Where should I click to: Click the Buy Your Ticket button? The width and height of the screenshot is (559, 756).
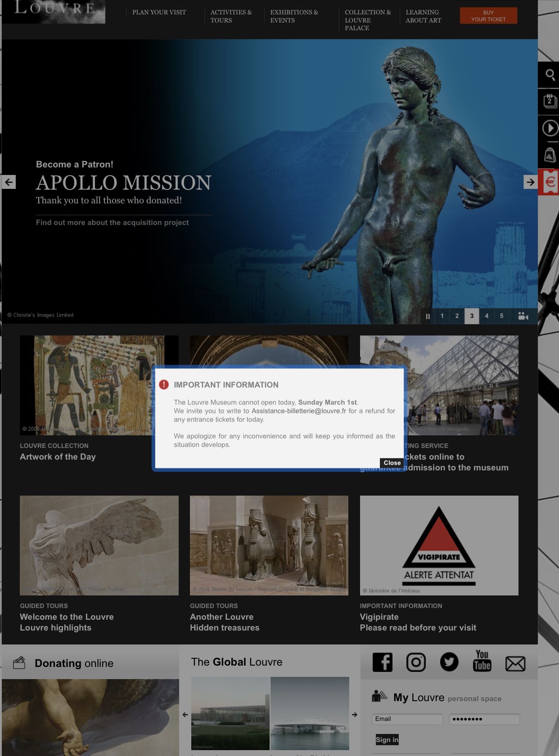click(x=488, y=16)
